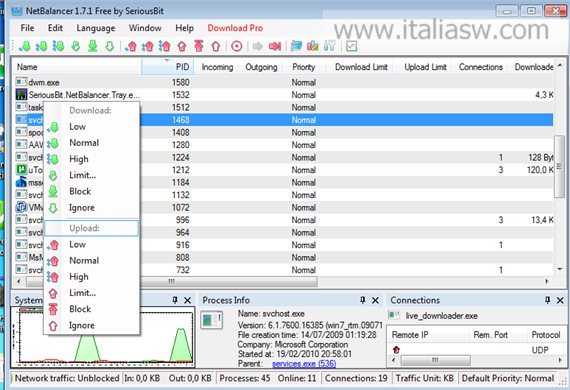The width and height of the screenshot is (570, 390).
Task: Click the traffic chart toolbar icon
Action: coord(352,46)
